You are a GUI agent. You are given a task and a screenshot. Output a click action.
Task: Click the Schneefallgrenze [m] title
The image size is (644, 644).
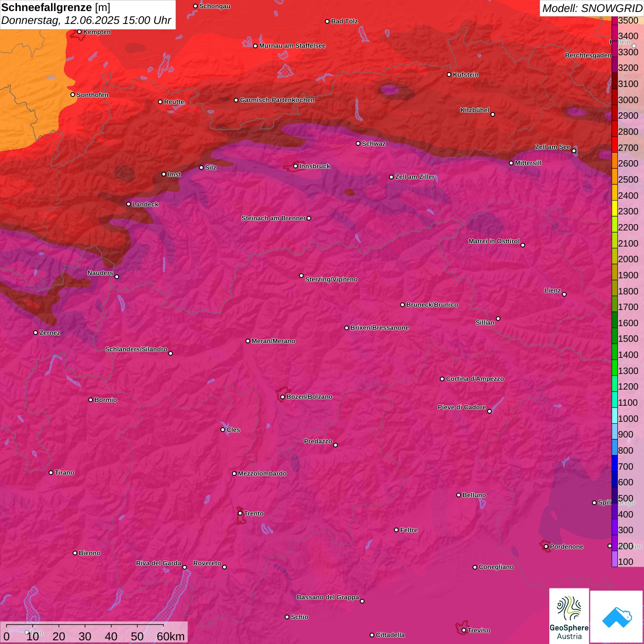(x=56, y=7)
